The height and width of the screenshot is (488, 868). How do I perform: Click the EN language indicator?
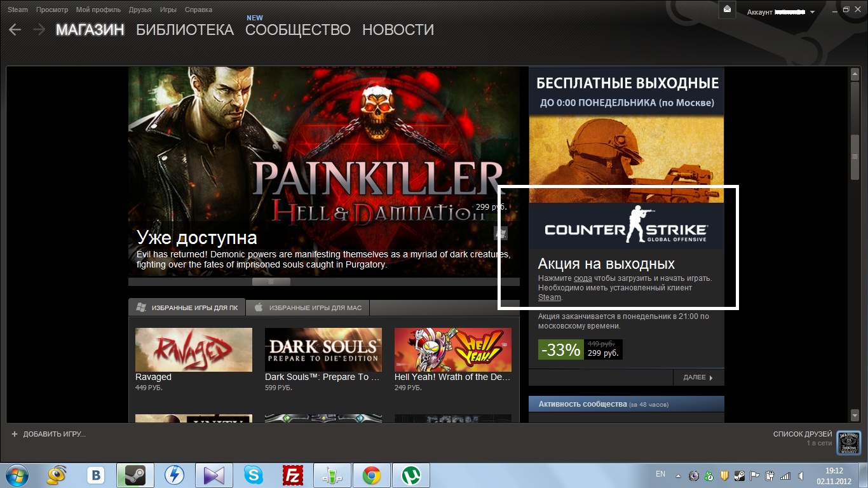tap(660, 474)
